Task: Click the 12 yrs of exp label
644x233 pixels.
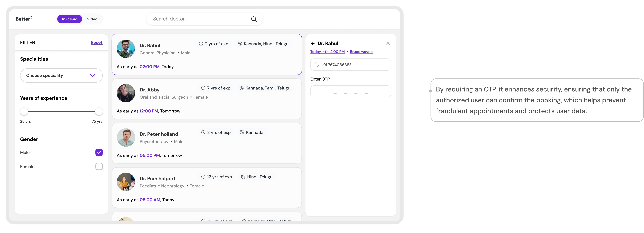Action: pyautogui.click(x=219, y=177)
